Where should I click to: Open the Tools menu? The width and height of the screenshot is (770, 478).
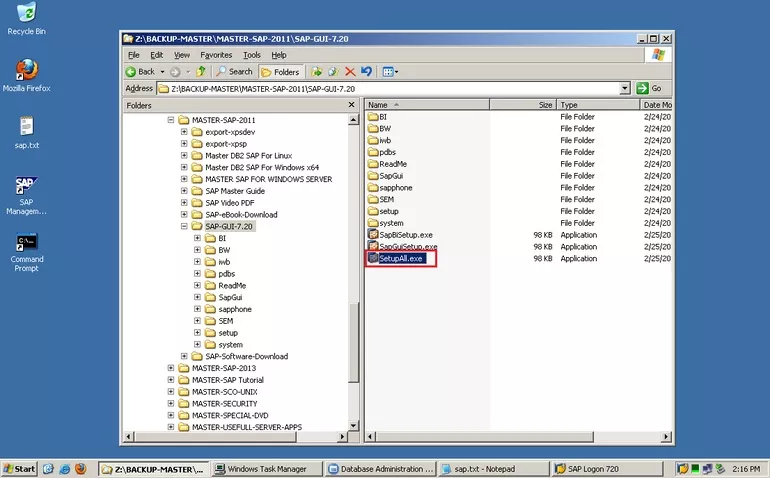pyautogui.click(x=252, y=55)
